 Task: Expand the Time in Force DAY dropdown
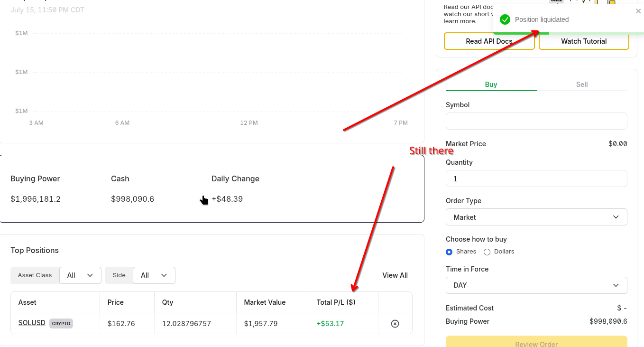[x=536, y=285]
